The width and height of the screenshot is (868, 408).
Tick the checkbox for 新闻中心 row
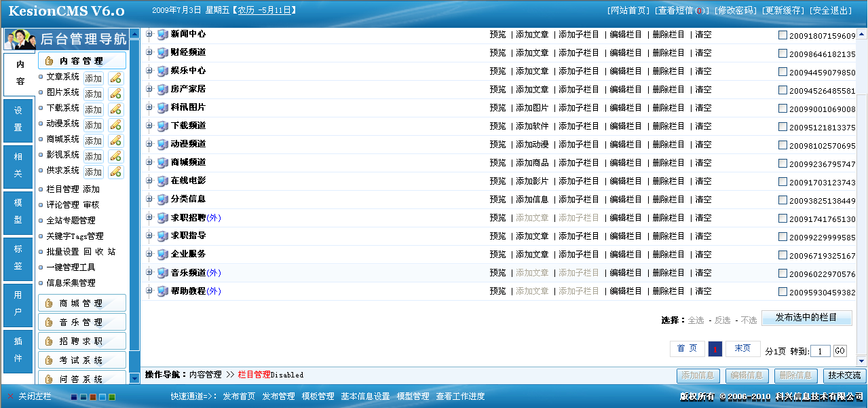[x=783, y=35]
